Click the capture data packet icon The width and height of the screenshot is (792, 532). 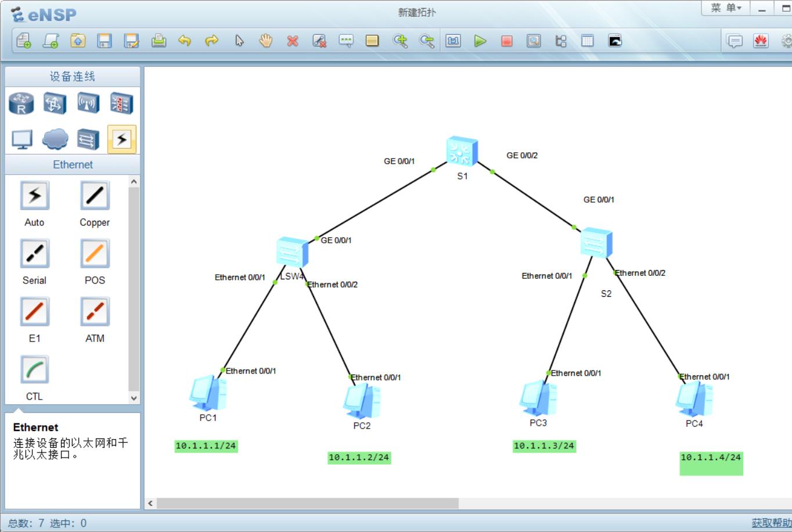click(x=534, y=41)
